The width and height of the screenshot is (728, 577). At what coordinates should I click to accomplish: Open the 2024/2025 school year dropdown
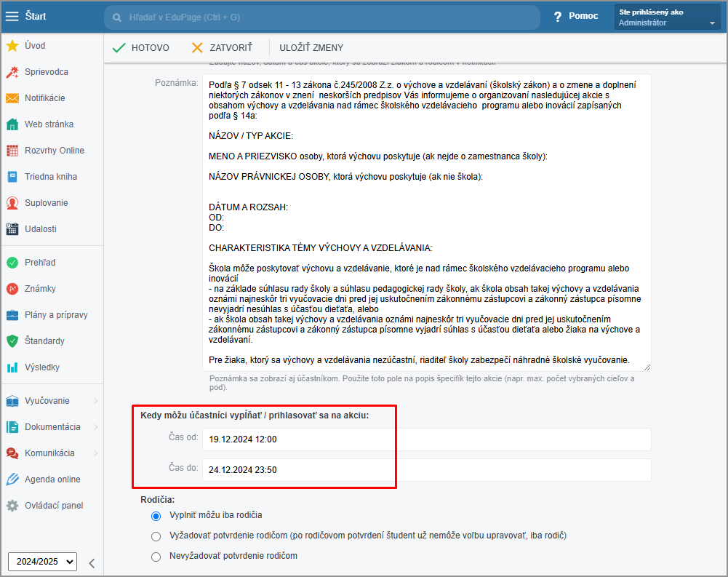(42, 562)
